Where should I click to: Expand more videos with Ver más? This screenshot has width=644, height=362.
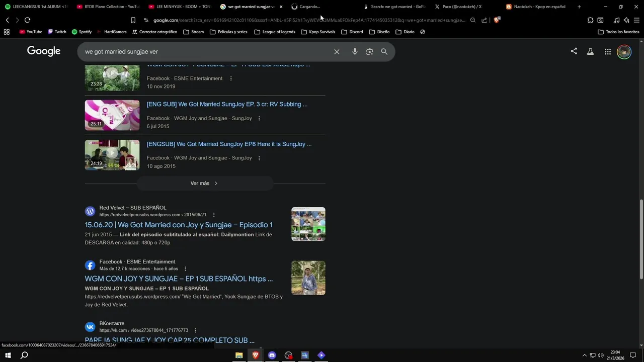point(205,184)
